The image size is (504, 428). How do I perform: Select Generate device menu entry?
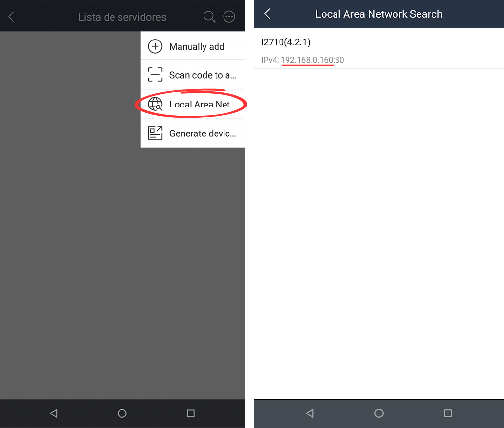(193, 133)
